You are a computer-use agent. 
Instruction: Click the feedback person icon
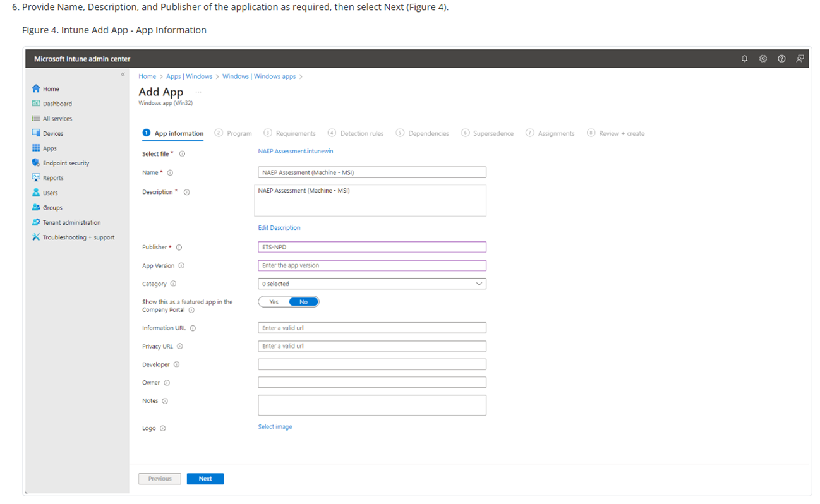point(800,59)
